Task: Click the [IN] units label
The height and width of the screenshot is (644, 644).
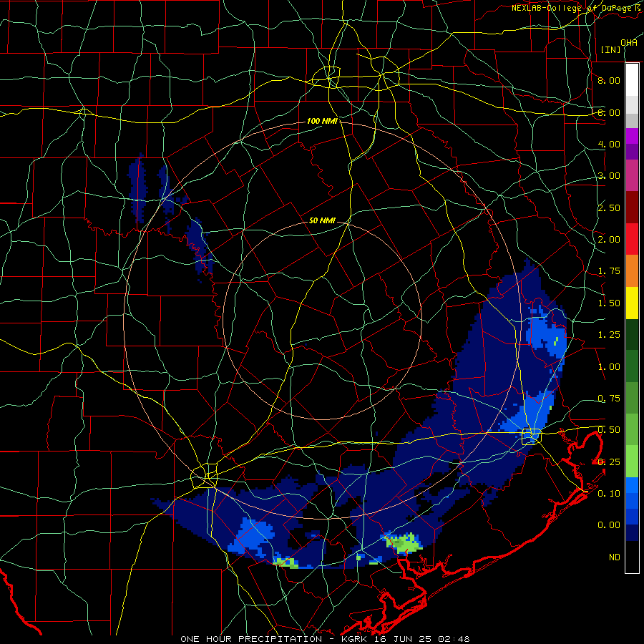Action: [x=610, y=49]
